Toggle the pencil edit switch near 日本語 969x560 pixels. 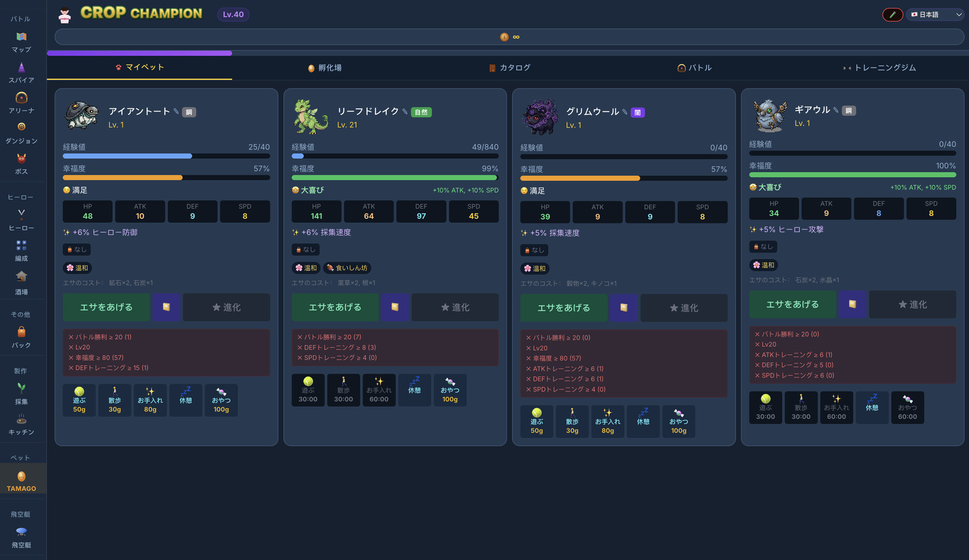892,15
